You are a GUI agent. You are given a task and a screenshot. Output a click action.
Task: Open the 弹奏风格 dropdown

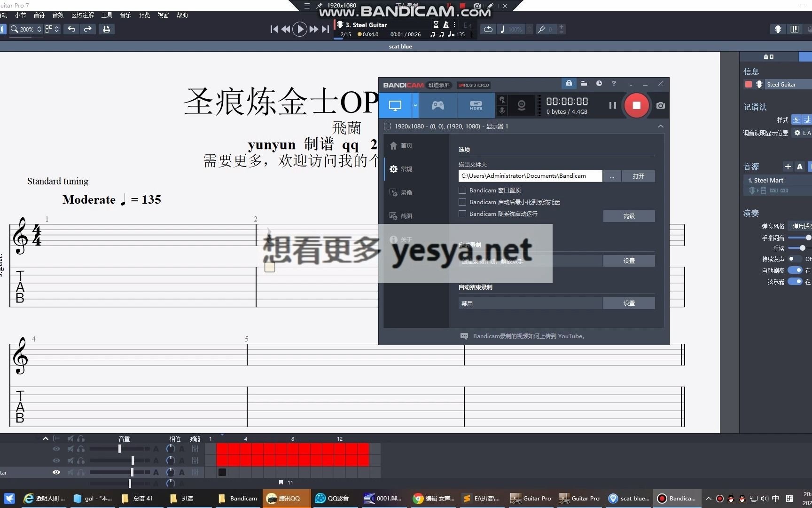[800, 226]
